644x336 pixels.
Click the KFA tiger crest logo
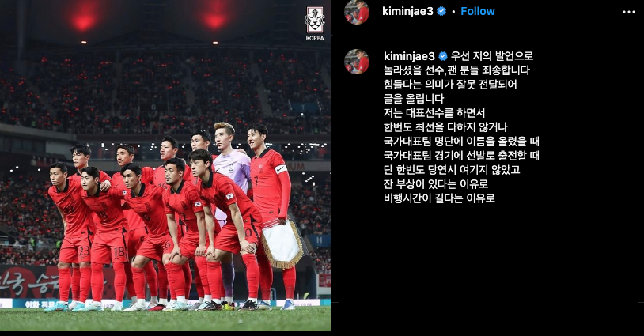pos(315,20)
